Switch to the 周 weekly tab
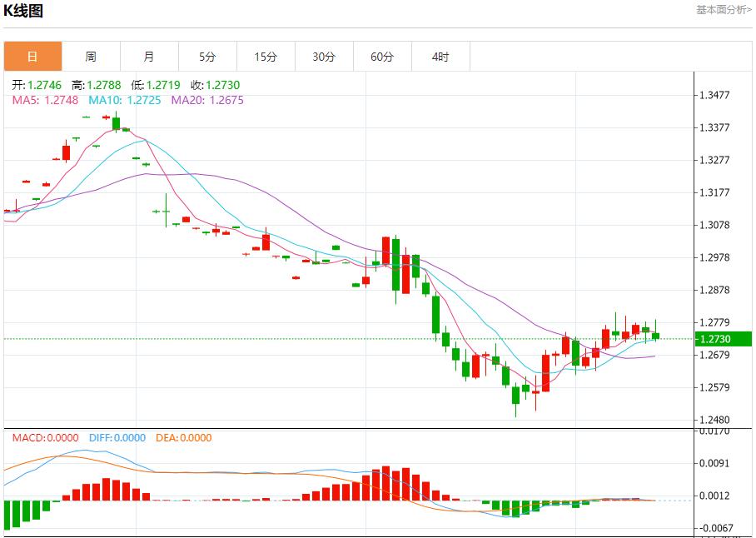The width and height of the screenshot is (756, 538). 91,57
